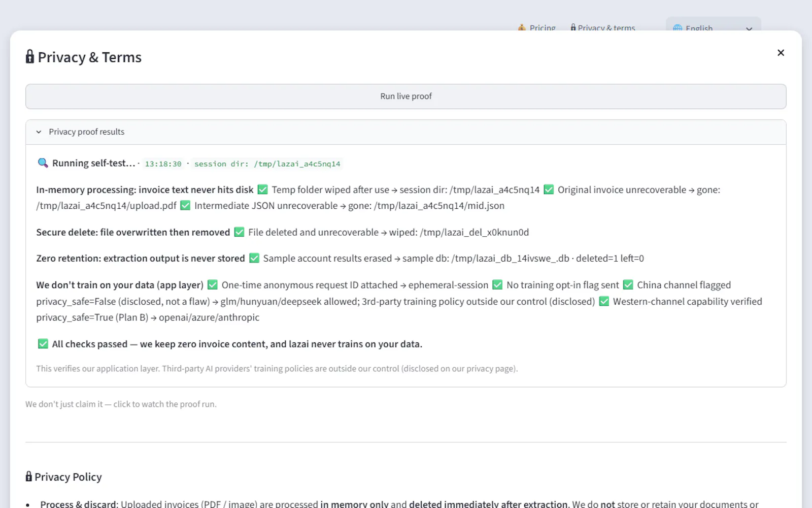Click green check before Sample account results erased
Viewport: 812px width, 508px height.
coord(254,258)
